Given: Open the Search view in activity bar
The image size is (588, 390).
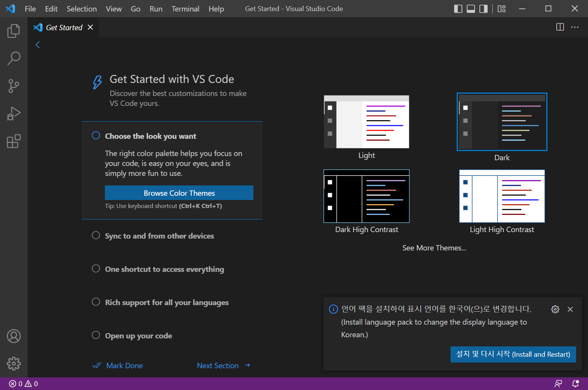Looking at the screenshot, I should (x=14, y=58).
